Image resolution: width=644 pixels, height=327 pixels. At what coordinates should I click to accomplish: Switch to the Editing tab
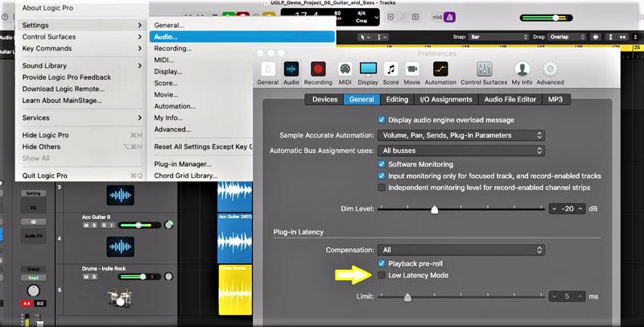pyautogui.click(x=397, y=99)
